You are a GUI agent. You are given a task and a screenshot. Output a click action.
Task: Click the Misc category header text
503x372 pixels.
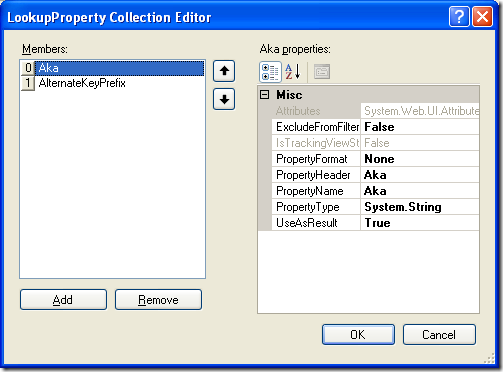point(289,95)
